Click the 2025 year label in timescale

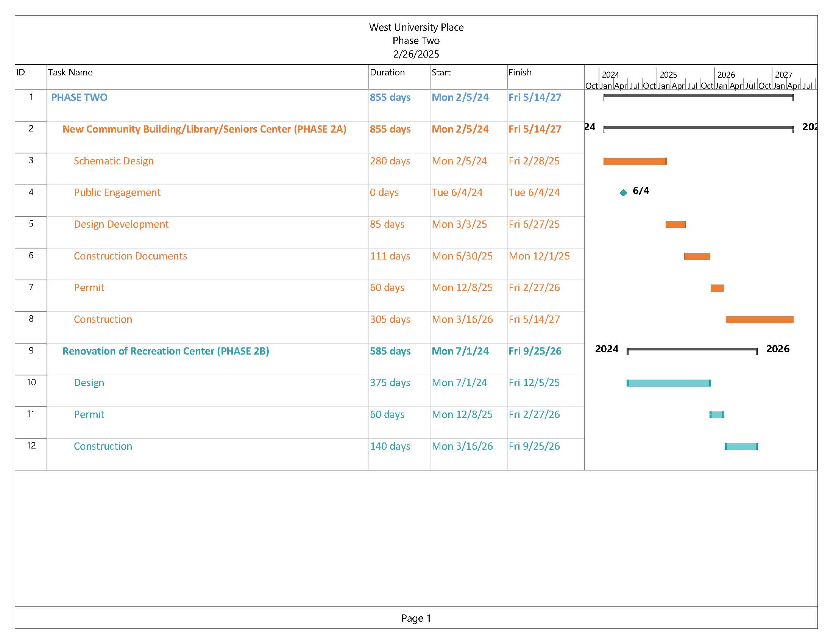click(668, 75)
